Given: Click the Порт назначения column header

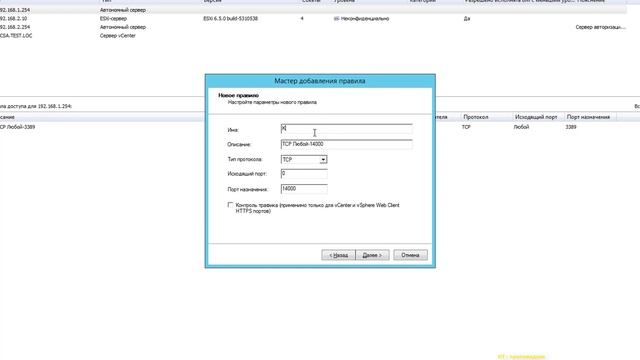Looking at the screenshot, I should click(588, 117).
